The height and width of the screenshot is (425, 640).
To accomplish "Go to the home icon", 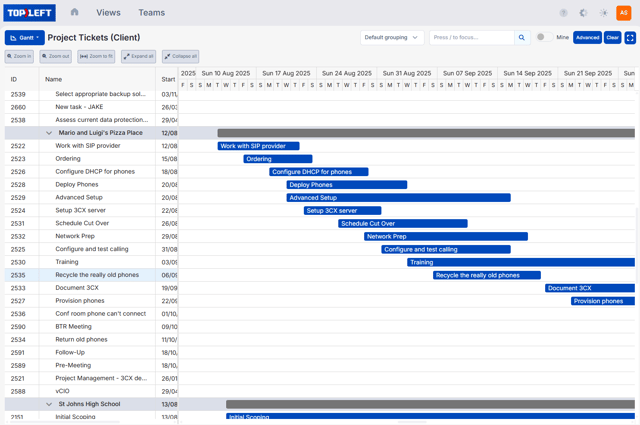I will tap(74, 12).
